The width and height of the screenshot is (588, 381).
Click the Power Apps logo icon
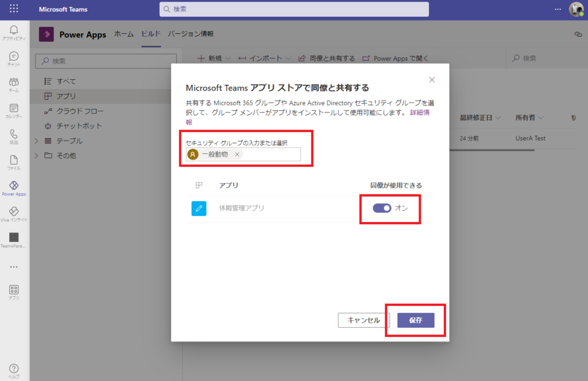coord(47,34)
